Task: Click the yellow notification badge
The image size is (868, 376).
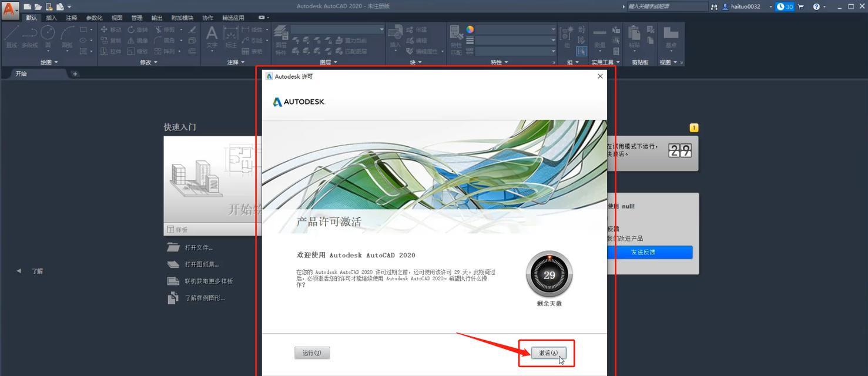Action: (694, 127)
